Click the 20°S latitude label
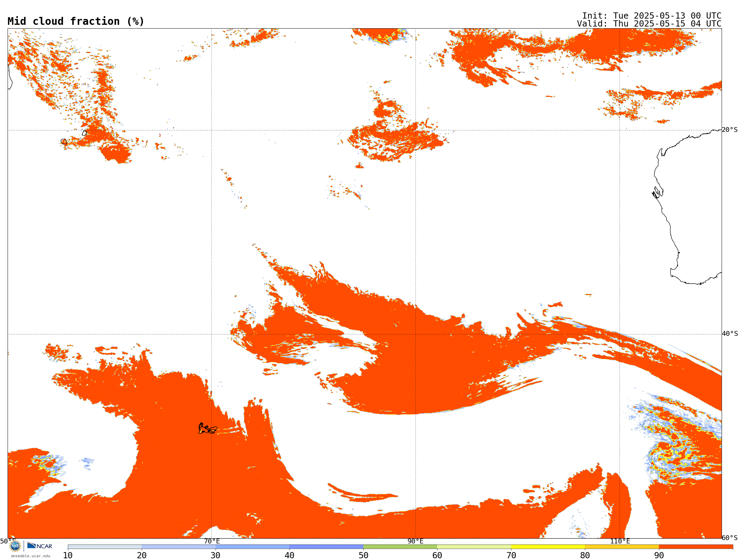The height and width of the screenshot is (560, 744). (x=730, y=130)
